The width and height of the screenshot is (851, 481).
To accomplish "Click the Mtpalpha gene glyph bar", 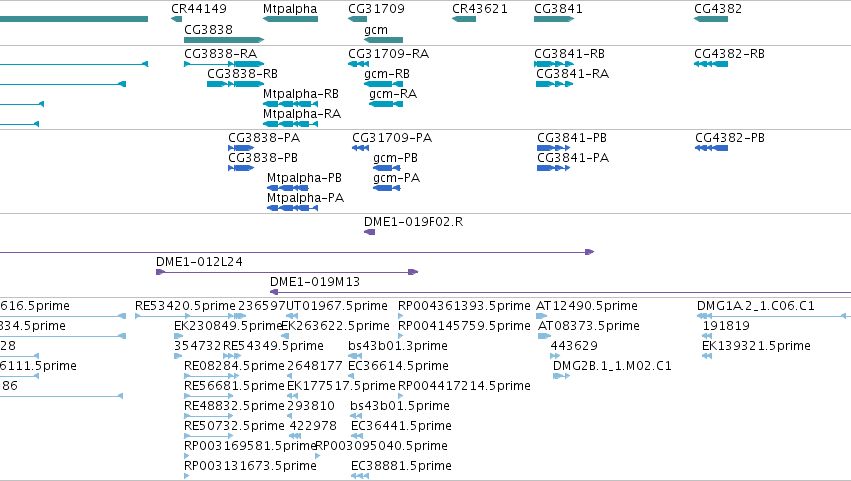I will pos(290,19).
